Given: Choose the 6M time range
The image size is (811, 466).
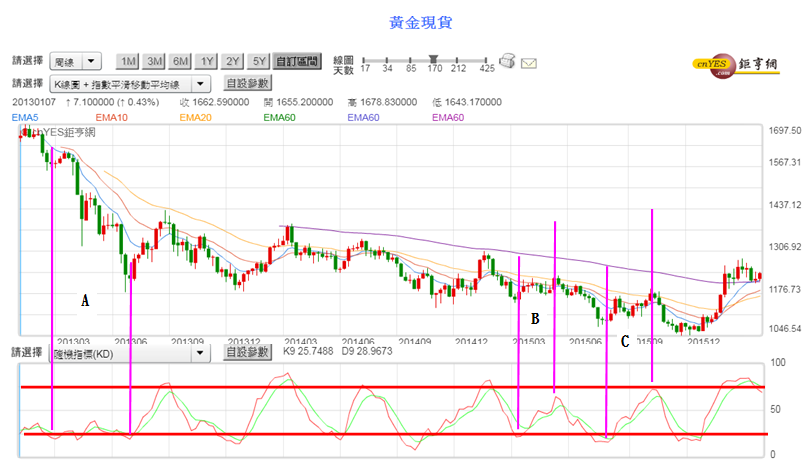Looking at the screenshot, I should tap(180, 62).
